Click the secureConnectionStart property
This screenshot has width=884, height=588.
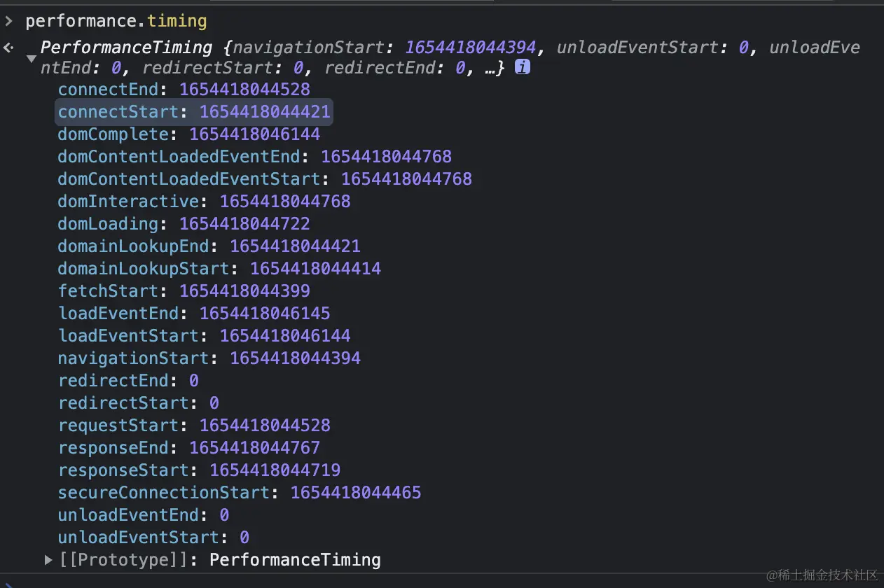click(x=240, y=493)
